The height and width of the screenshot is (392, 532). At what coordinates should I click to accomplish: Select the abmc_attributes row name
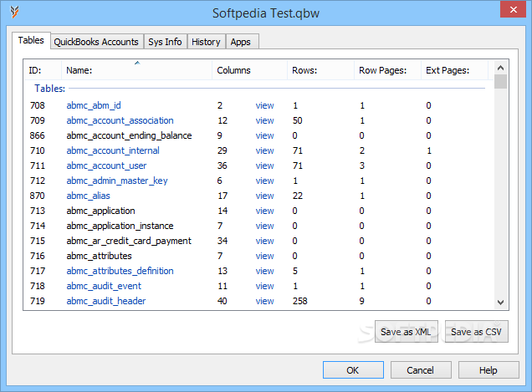coord(99,256)
